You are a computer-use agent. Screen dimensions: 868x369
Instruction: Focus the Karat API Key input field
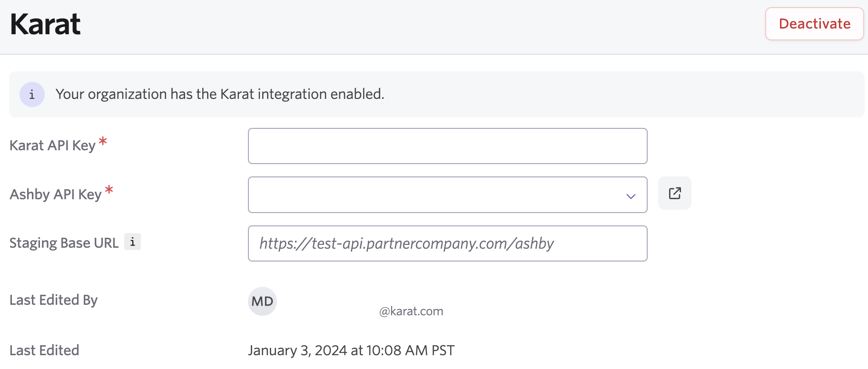pyautogui.click(x=447, y=146)
